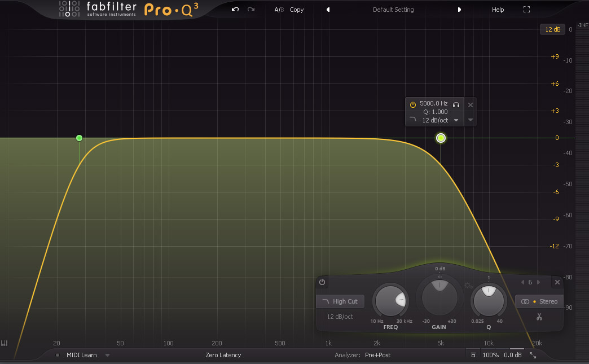Click the output options icon near 100%
589x364 pixels.
coord(473,355)
